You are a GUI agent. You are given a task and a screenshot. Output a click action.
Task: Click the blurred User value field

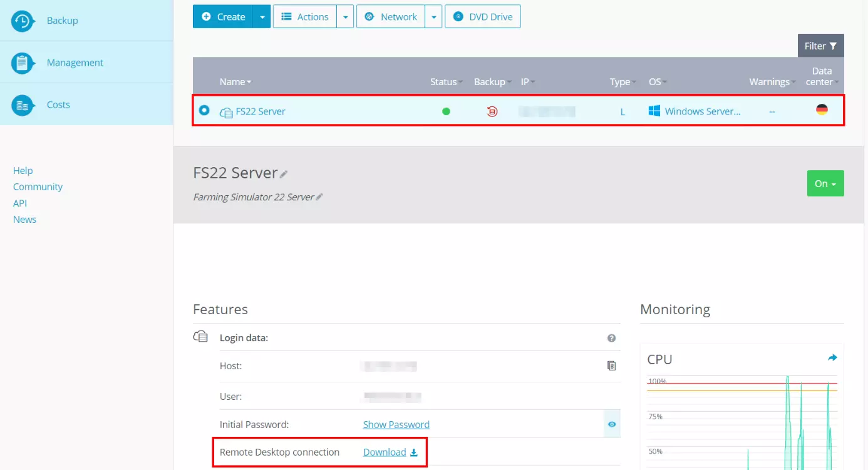coord(393,397)
